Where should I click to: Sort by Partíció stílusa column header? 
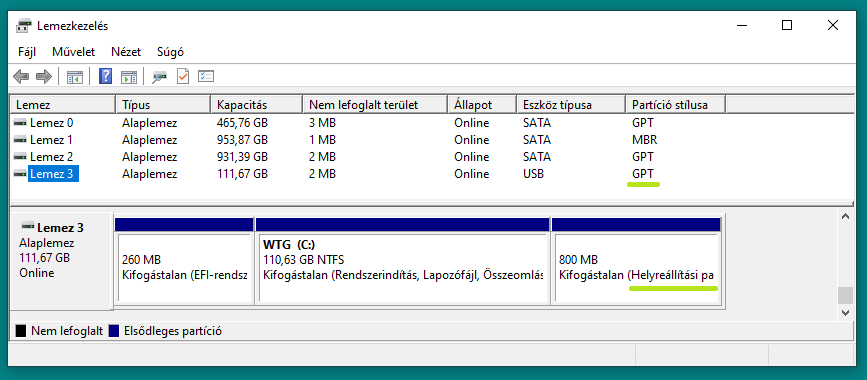point(676,105)
